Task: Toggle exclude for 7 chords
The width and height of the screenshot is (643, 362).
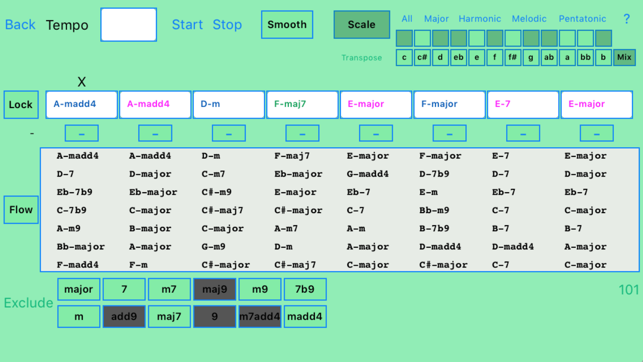Action: tap(124, 289)
